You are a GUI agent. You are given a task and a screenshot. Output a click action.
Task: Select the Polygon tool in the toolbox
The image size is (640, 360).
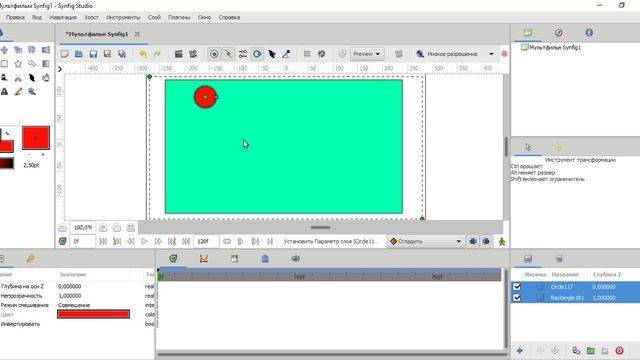[x=32, y=64]
